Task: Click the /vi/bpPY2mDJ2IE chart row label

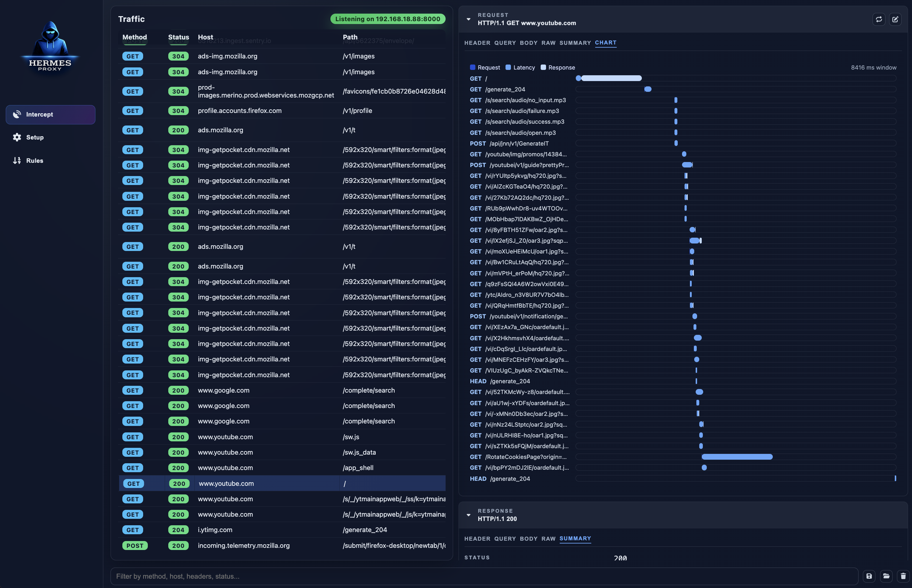Action: pos(519,467)
